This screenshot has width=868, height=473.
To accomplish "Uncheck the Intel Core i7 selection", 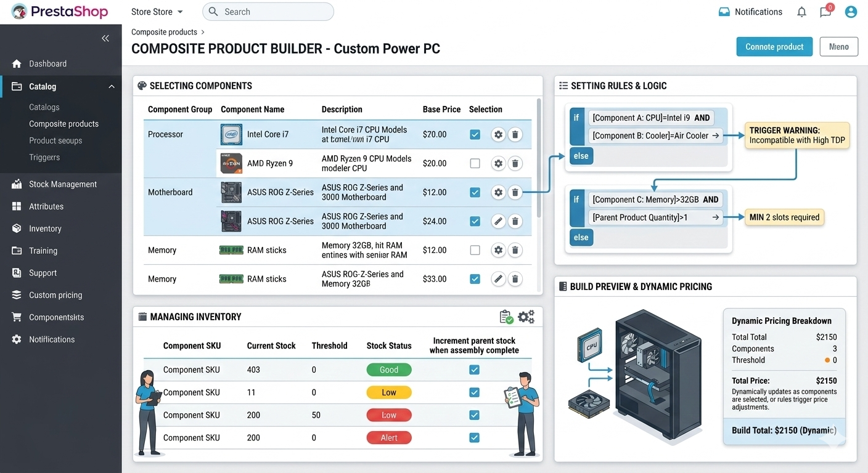I will pyautogui.click(x=475, y=134).
